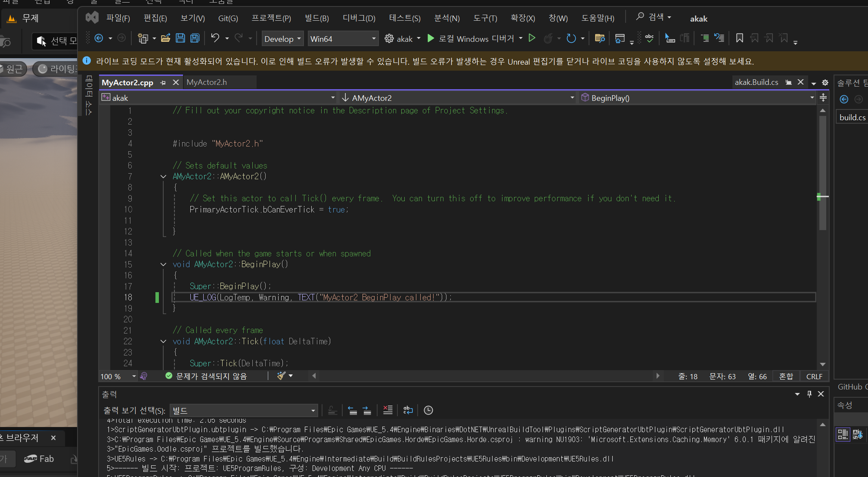Toggle bookmark on the current line

739,38
